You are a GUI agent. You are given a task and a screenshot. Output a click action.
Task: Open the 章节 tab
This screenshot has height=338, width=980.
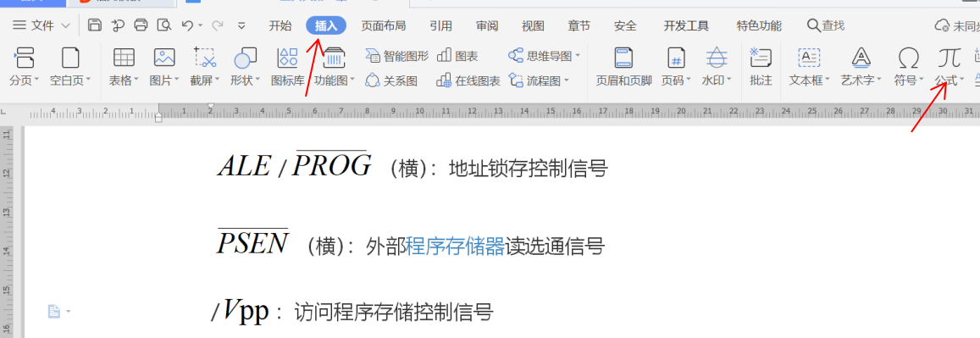click(579, 25)
